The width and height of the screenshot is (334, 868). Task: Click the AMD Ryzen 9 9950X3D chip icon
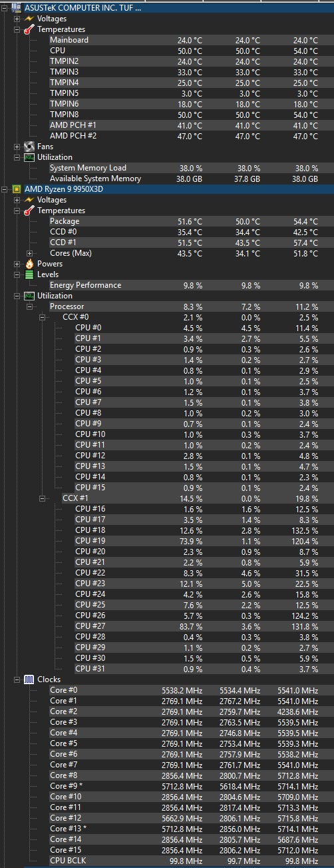(17, 189)
